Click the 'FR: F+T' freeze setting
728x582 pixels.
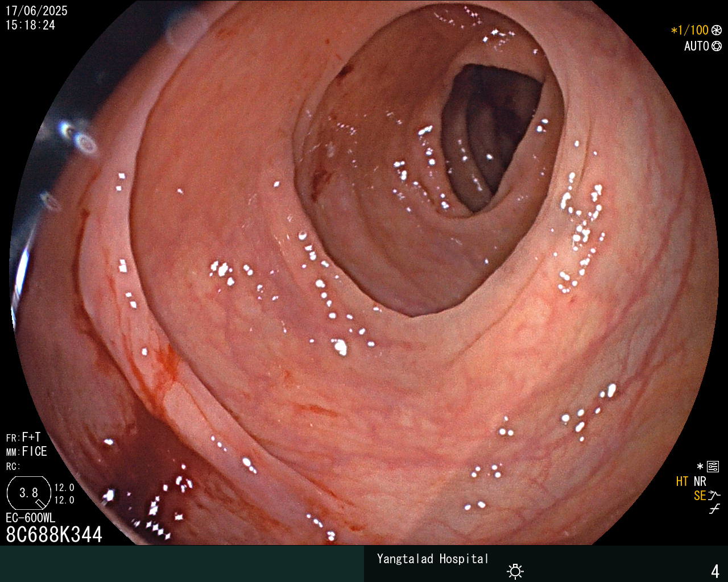(23, 437)
